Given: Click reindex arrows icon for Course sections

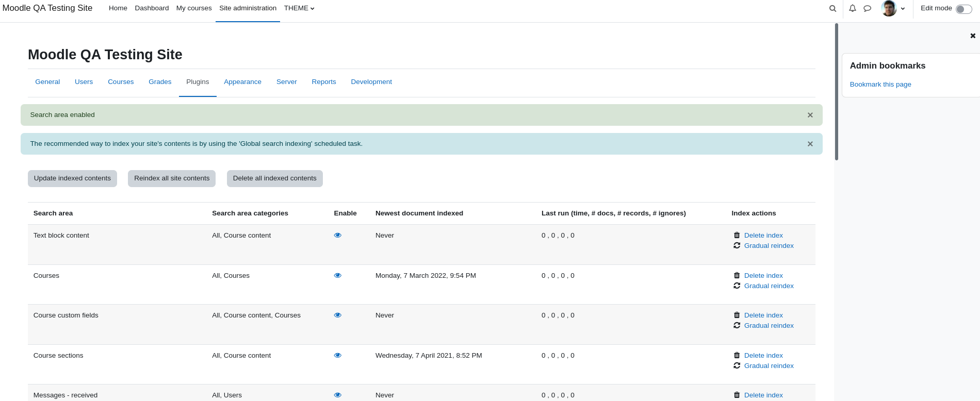Looking at the screenshot, I should pyautogui.click(x=737, y=365).
